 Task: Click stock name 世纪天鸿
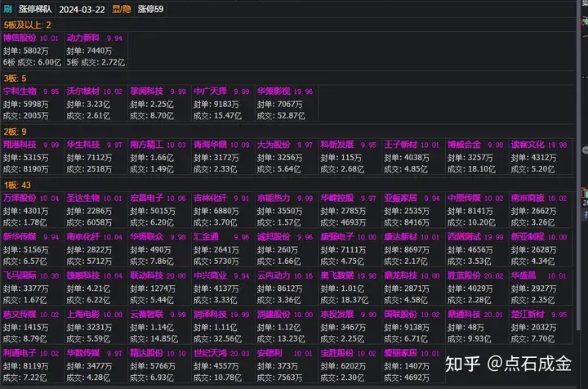(210, 352)
